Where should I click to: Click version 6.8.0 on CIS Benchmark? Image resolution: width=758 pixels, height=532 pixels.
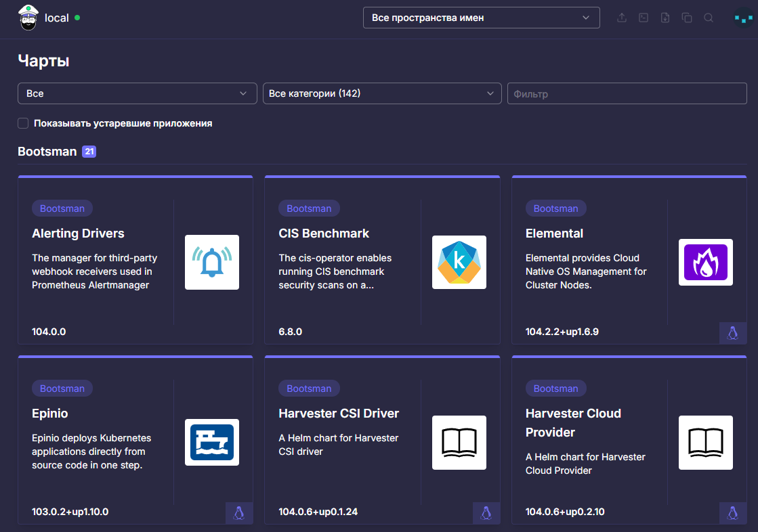coord(290,332)
